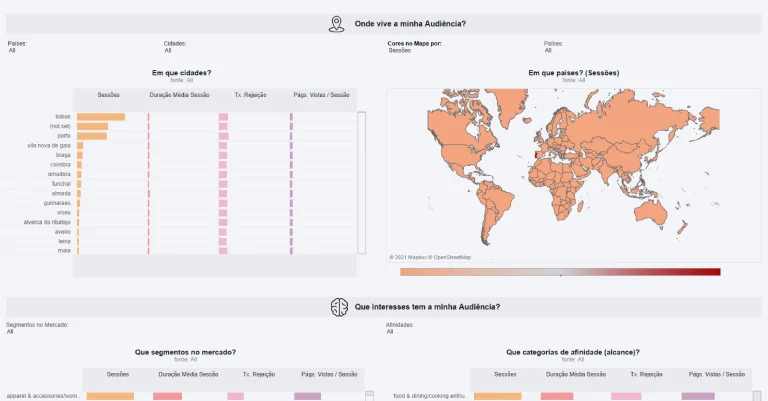Click the Em que países? (Sessões) title
This screenshot has height=401, width=768.
pyautogui.click(x=574, y=73)
